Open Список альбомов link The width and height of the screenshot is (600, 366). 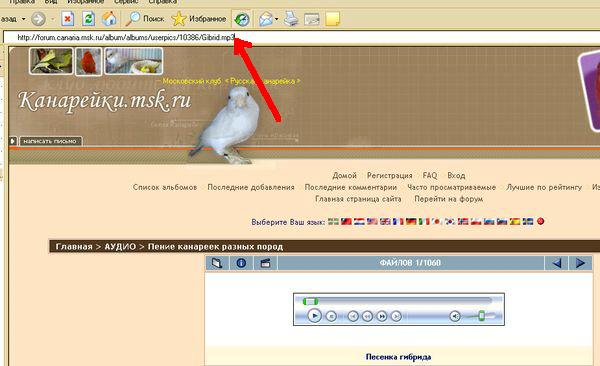click(165, 187)
